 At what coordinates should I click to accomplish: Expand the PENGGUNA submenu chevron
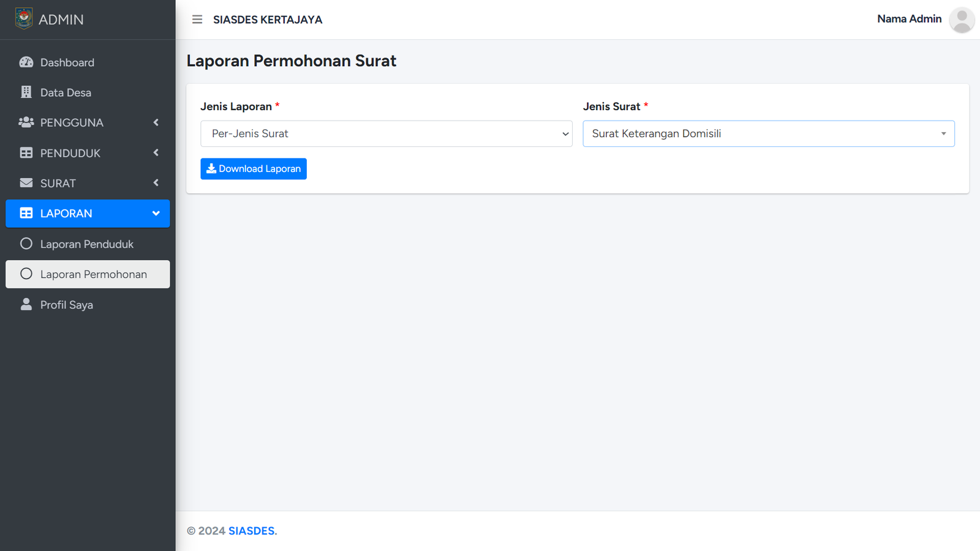[x=156, y=122]
